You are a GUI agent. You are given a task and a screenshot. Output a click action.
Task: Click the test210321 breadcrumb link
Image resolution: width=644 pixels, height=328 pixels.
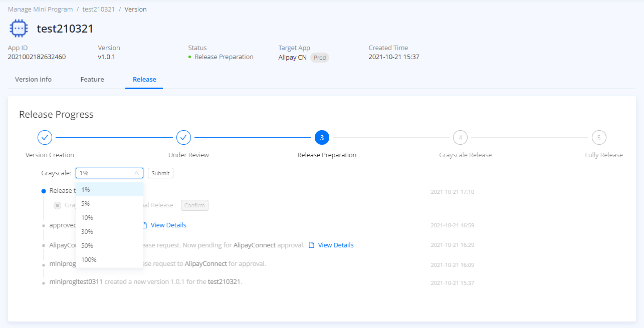click(x=99, y=10)
